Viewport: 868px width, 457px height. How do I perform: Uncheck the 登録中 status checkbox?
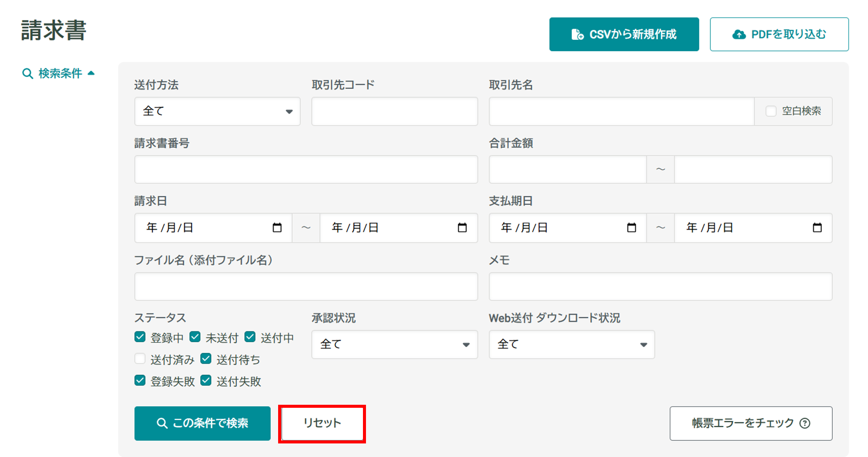coord(140,337)
